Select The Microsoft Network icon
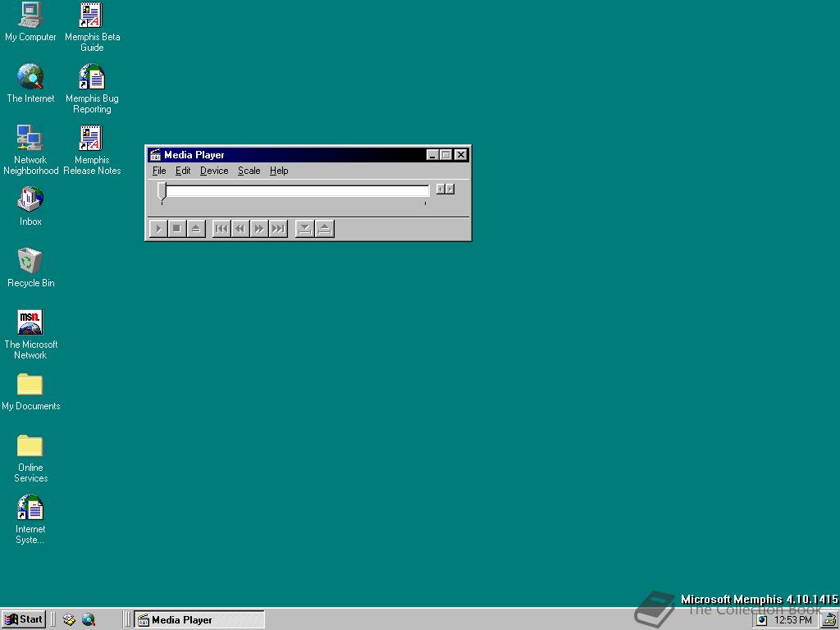 (x=30, y=335)
